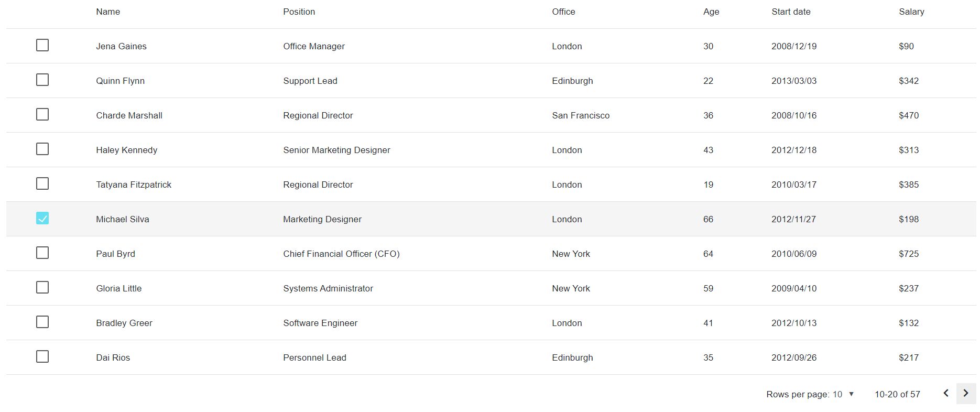This screenshot has height=412, width=980.
Task: Tick the Paul Byrd checkbox
Action: [x=42, y=253]
